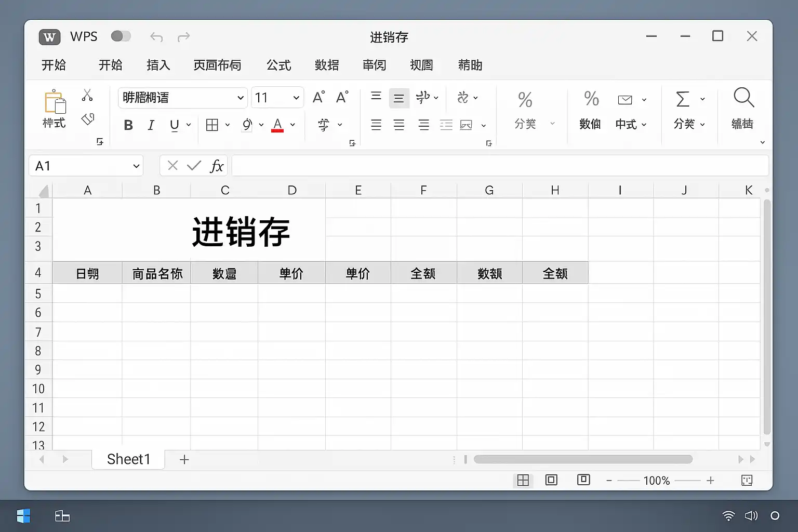Apply italic formatting
798x532 pixels.
click(x=151, y=125)
